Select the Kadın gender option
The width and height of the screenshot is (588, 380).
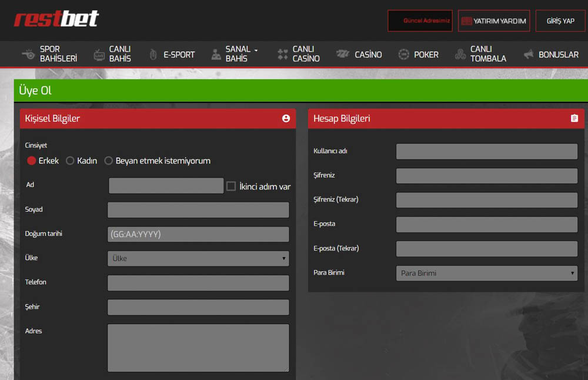pos(70,161)
